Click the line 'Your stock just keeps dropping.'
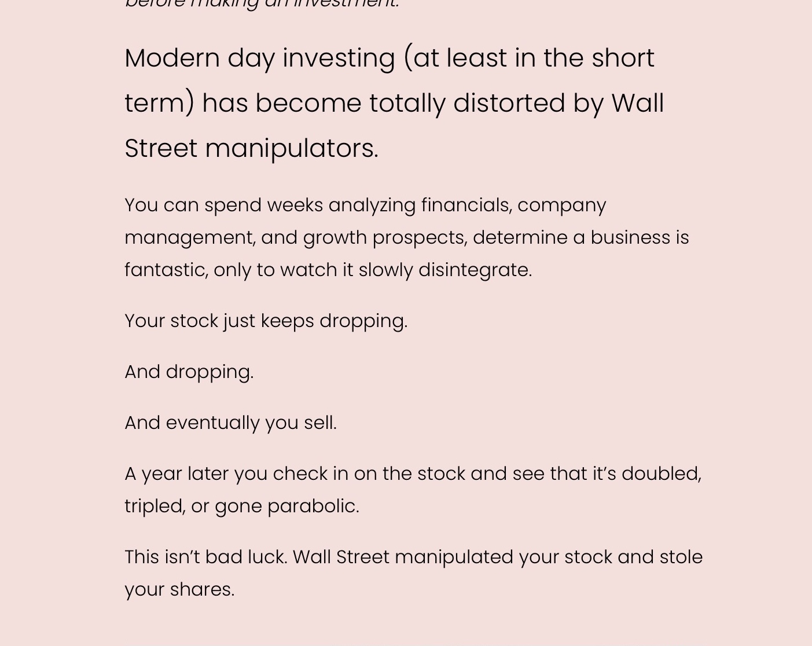This screenshot has height=646, width=812. pyautogui.click(x=266, y=321)
